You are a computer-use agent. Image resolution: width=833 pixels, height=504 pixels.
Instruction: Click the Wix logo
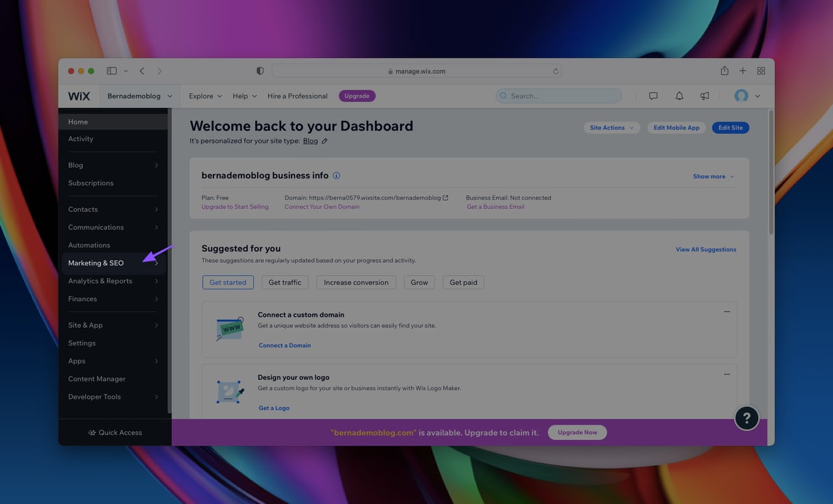[x=79, y=96]
